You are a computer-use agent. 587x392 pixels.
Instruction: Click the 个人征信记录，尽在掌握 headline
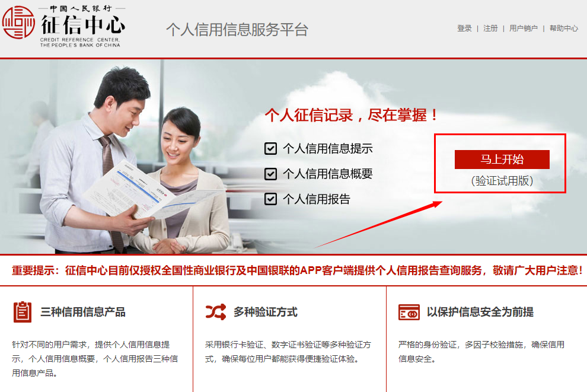coord(352,115)
